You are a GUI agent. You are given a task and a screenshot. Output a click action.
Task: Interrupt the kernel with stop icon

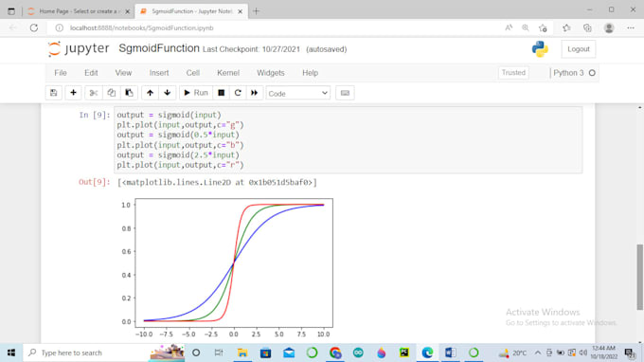pyautogui.click(x=221, y=93)
